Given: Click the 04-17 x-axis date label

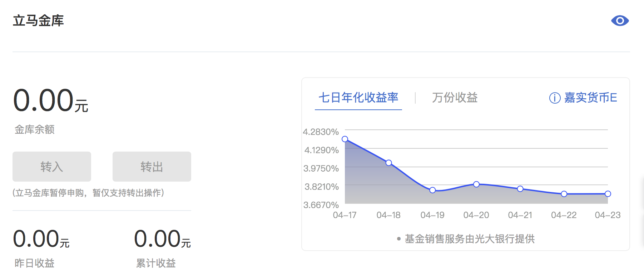Looking at the screenshot, I should click(x=345, y=215).
